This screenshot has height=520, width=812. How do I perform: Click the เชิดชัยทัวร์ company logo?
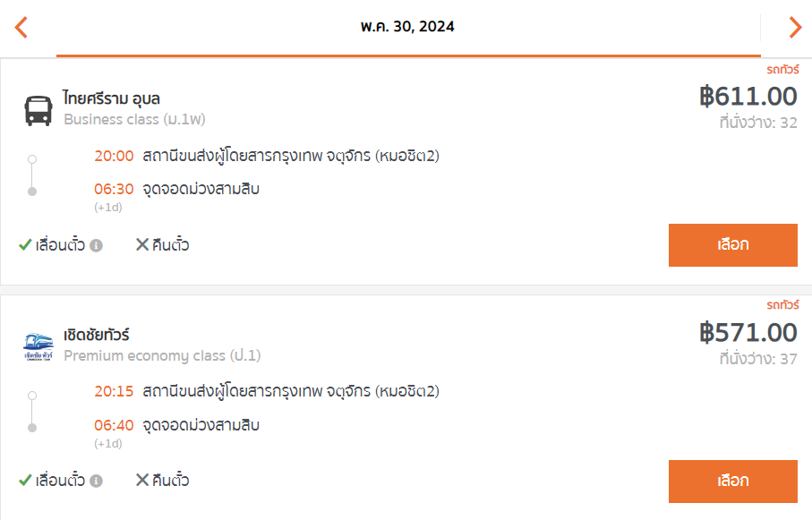(38, 346)
